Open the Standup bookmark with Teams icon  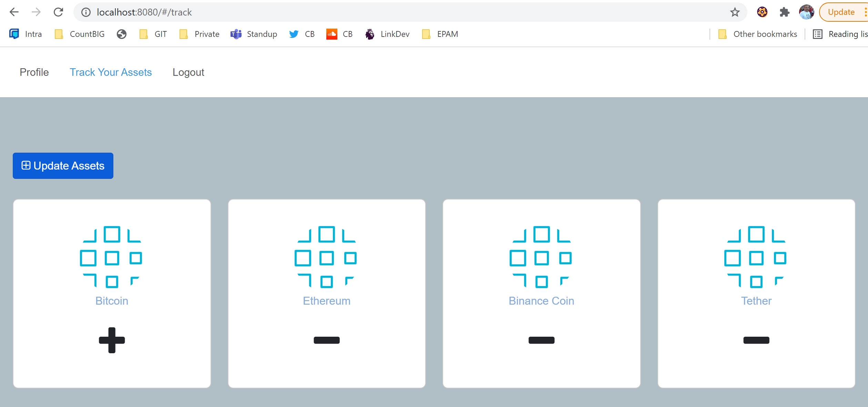[254, 34]
